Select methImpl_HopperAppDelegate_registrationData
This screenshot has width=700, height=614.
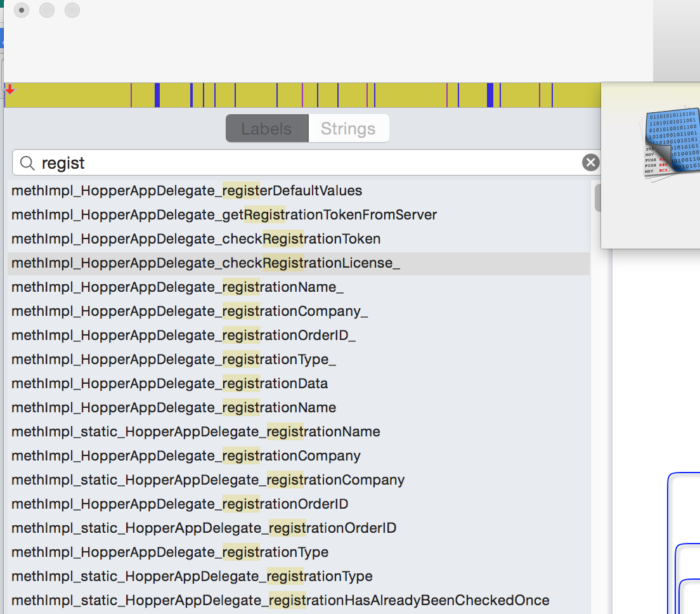pos(298,384)
